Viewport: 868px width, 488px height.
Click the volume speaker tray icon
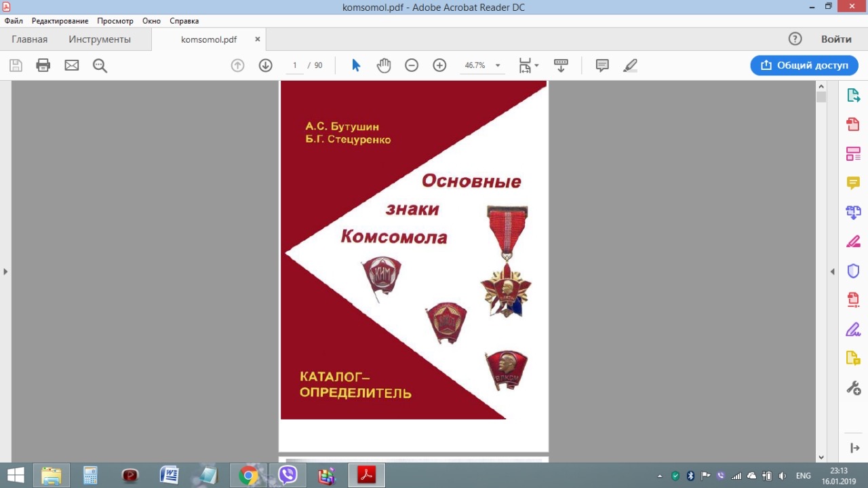(783, 476)
